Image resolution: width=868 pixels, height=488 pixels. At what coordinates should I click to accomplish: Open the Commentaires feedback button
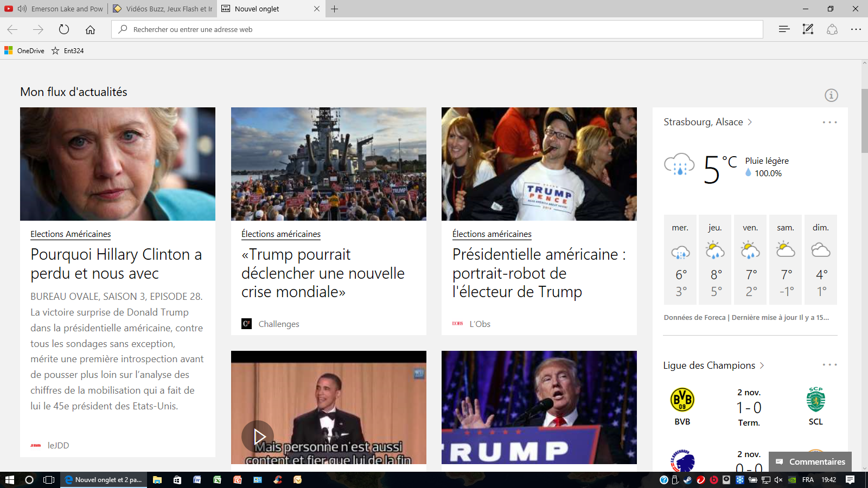point(810,462)
